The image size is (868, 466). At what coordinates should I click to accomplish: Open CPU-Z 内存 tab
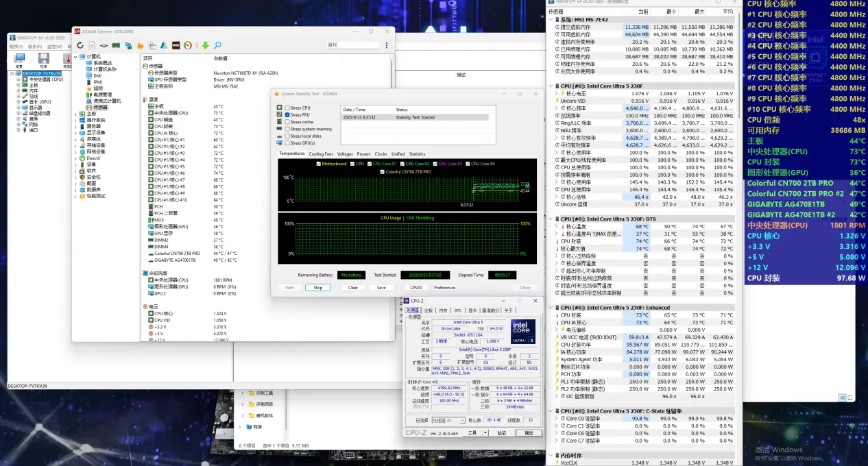(x=443, y=310)
